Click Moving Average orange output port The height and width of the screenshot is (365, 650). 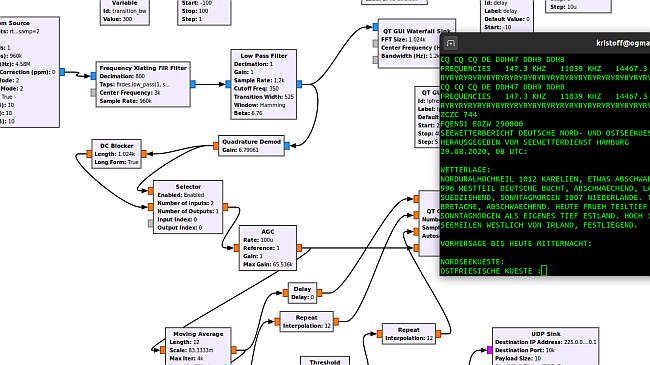(x=234, y=350)
